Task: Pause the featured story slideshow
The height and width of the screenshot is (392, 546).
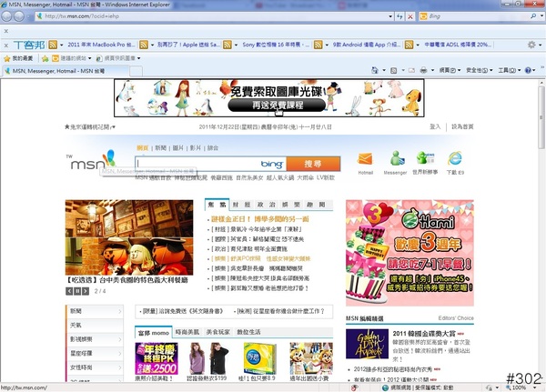Action: pos(77,291)
